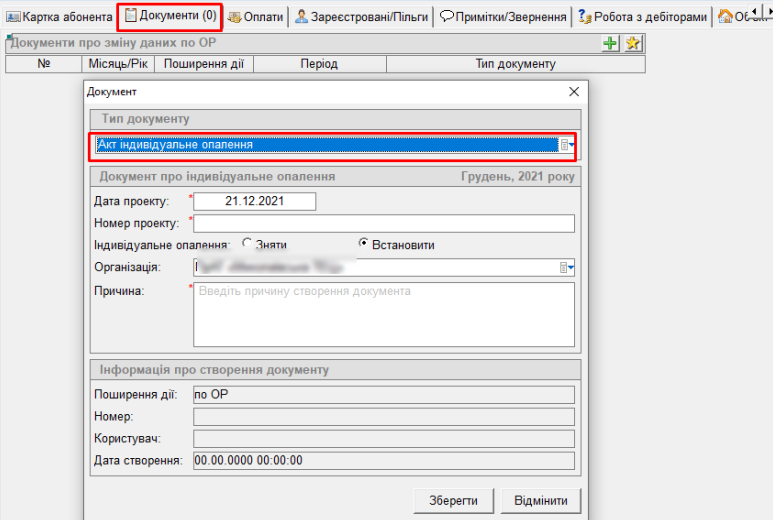Screen dimensions: 773x520
Task: Go to the Оплати tab
Action: (x=256, y=17)
